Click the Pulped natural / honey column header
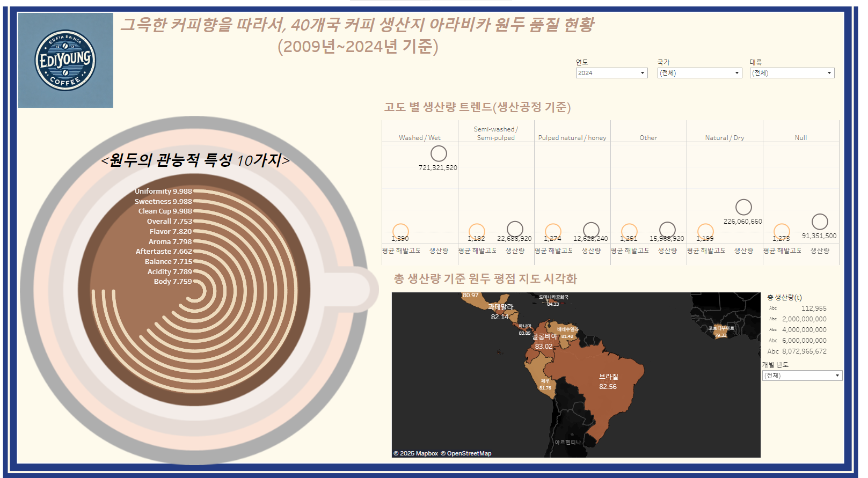Screen dimensions: 868x478 (572, 138)
